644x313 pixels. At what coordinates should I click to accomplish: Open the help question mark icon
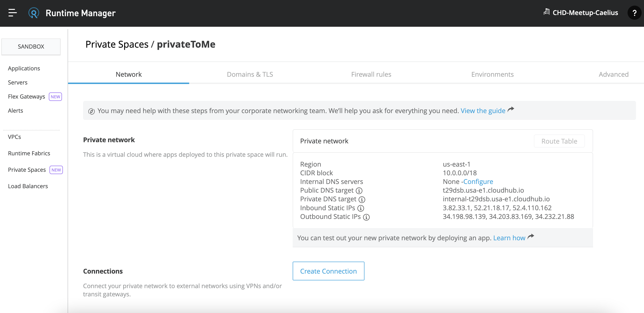click(634, 13)
